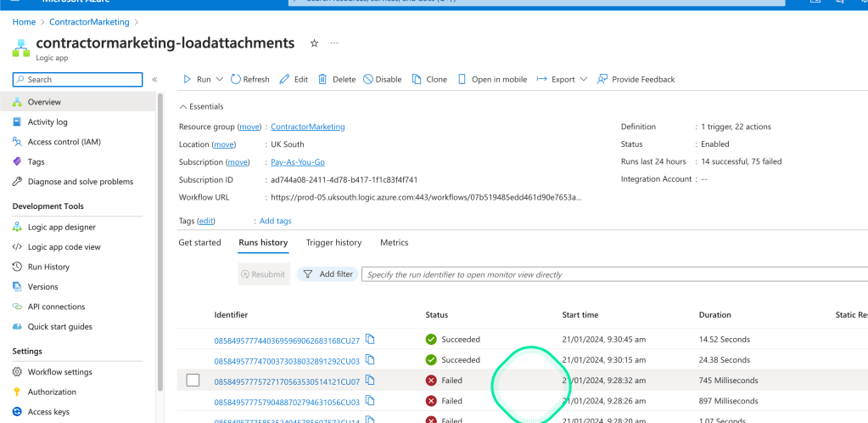Click move link next to Location
This screenshot has height=423, width=868.
(224, 144)
